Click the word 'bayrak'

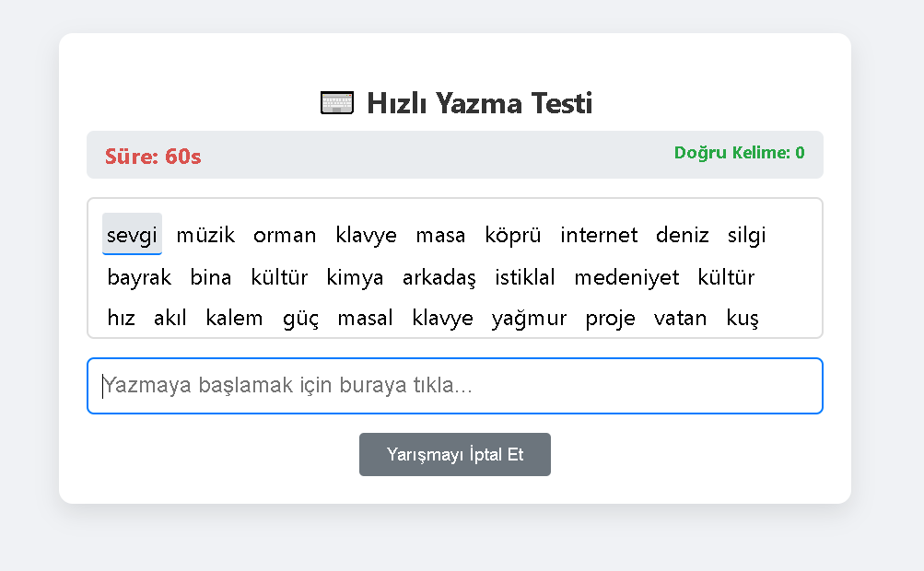pyautogui.click(x=139, y=277)
